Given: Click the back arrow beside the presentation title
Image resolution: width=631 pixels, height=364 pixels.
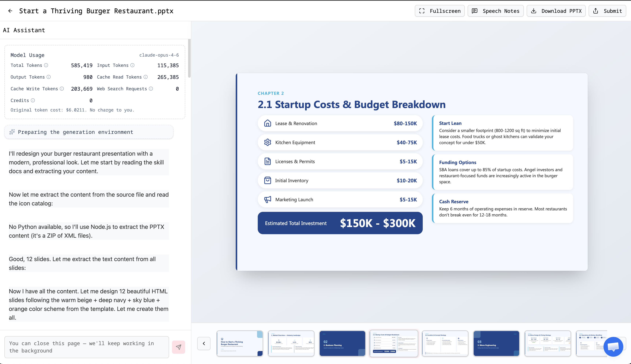Looking at the screenshot, I should (10, 11).
